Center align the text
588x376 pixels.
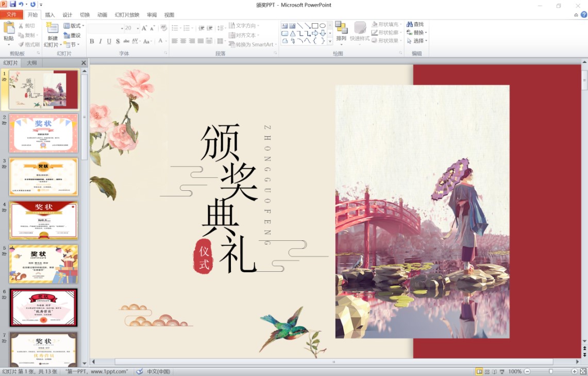point(183,41)
